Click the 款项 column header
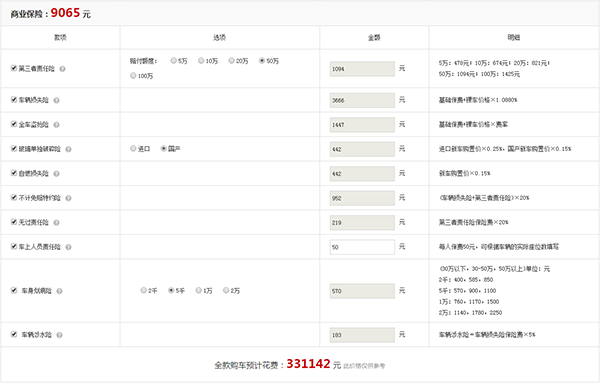Image resolution: width=600 pixels, height=383 pixels. (60, 37)
